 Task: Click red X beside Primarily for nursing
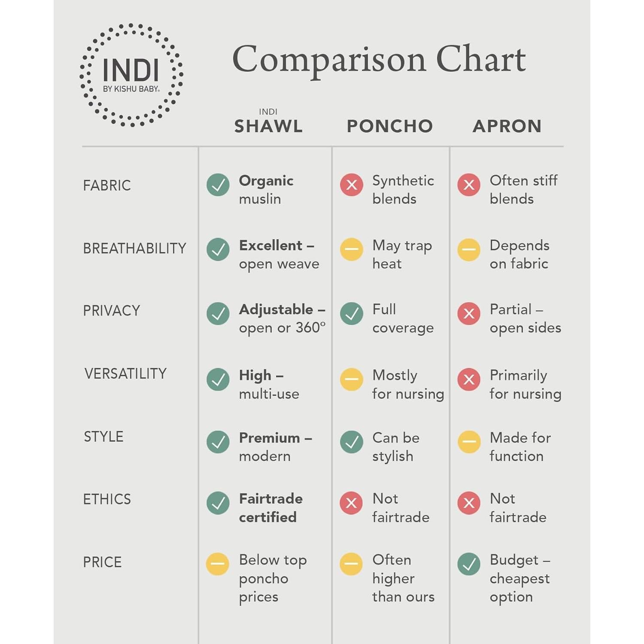tap(469, 380)
